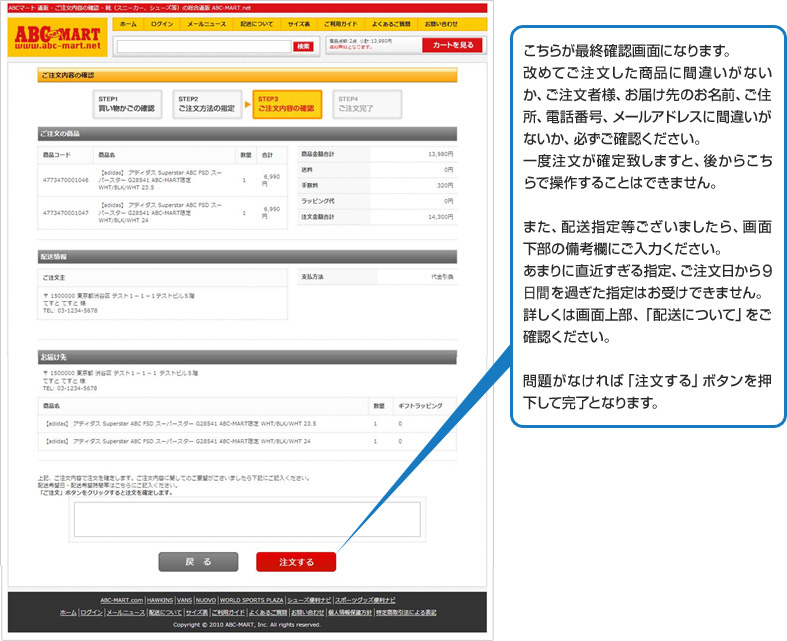Open WORLD SPORTS PLAZA footer link
Viewport: 787px width, 641px height.
[251, 600]
